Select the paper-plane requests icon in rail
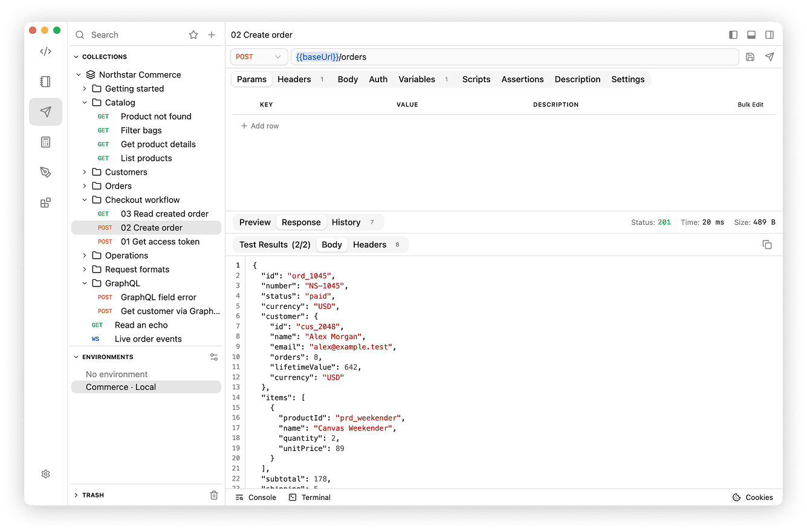 tap(45, 112)
